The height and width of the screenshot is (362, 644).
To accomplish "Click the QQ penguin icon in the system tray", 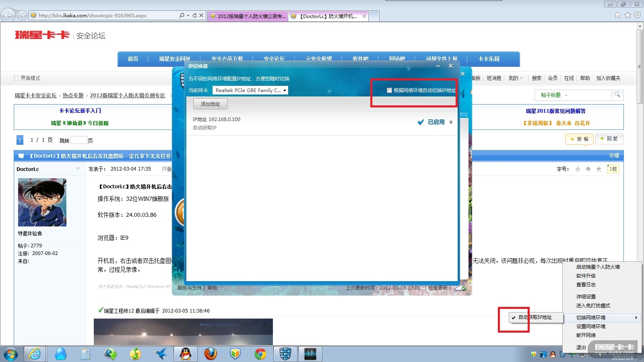I will coord(553,354).
